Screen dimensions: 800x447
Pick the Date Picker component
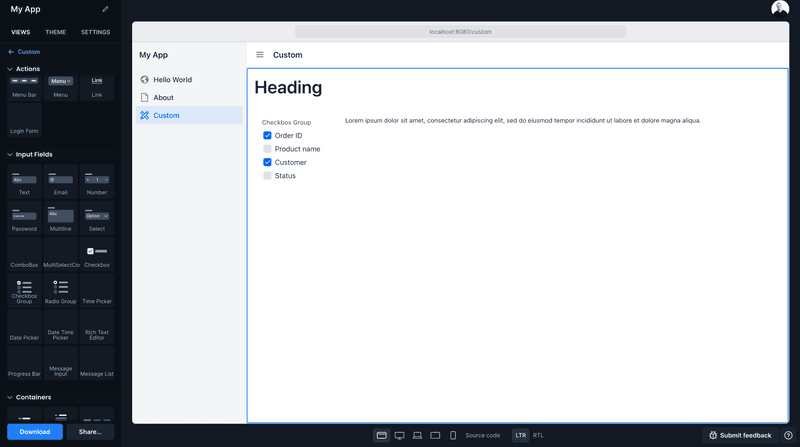point(24,327)
